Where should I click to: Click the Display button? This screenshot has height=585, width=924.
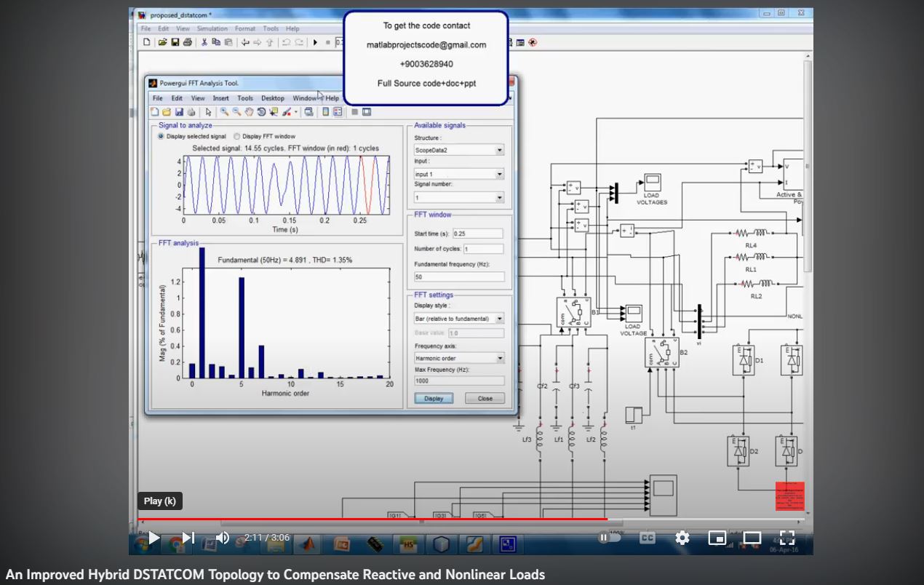tap(434, 398)
